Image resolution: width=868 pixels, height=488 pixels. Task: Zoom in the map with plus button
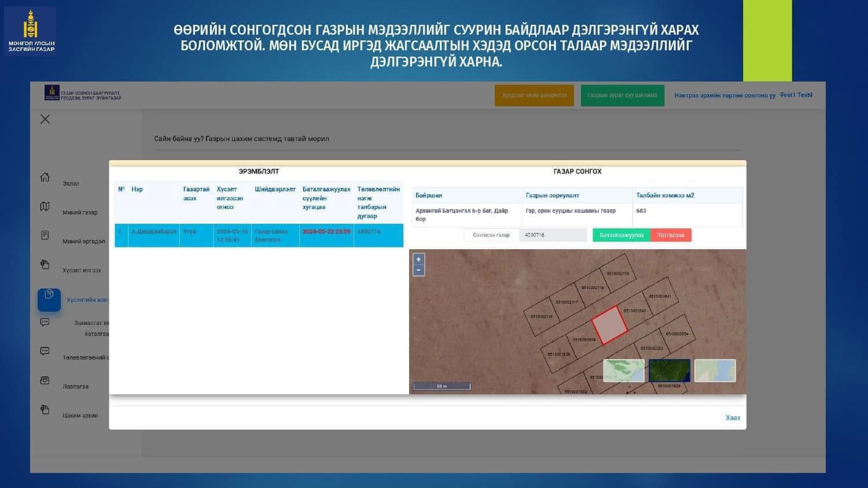418,260
